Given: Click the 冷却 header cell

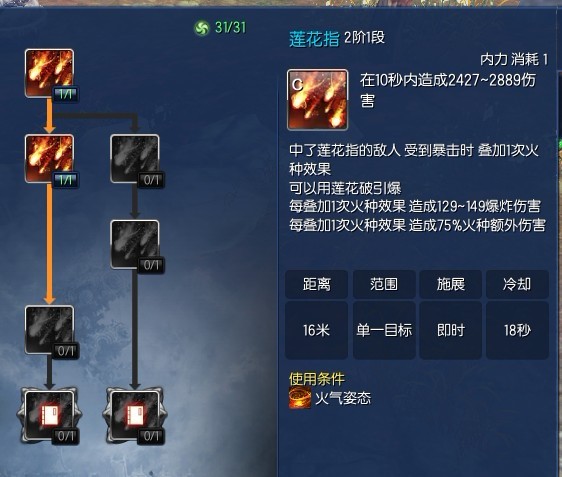Looking at the screenshot, I should [x=517, y=285].
